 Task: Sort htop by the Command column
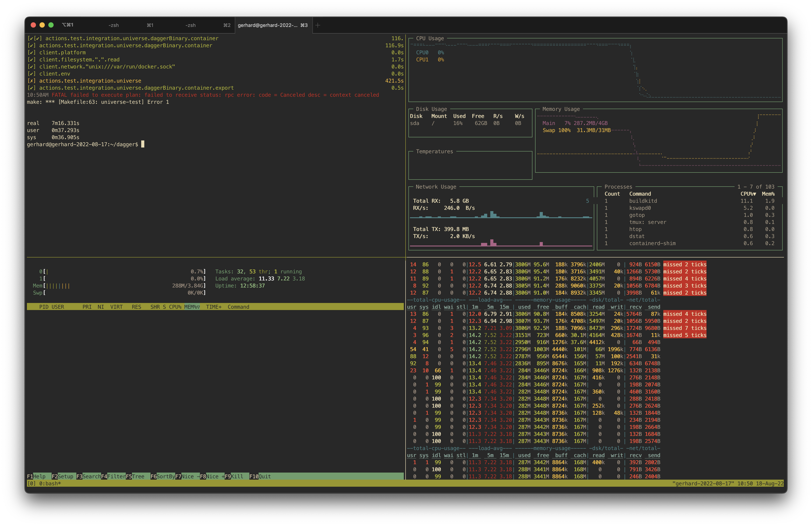239,307
